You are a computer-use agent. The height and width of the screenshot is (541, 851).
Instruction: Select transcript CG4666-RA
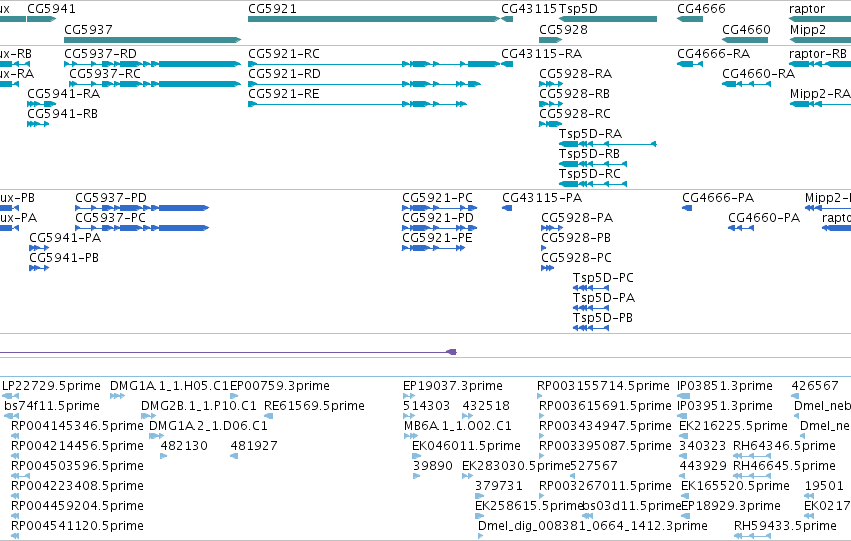click(x=690, y=64)
